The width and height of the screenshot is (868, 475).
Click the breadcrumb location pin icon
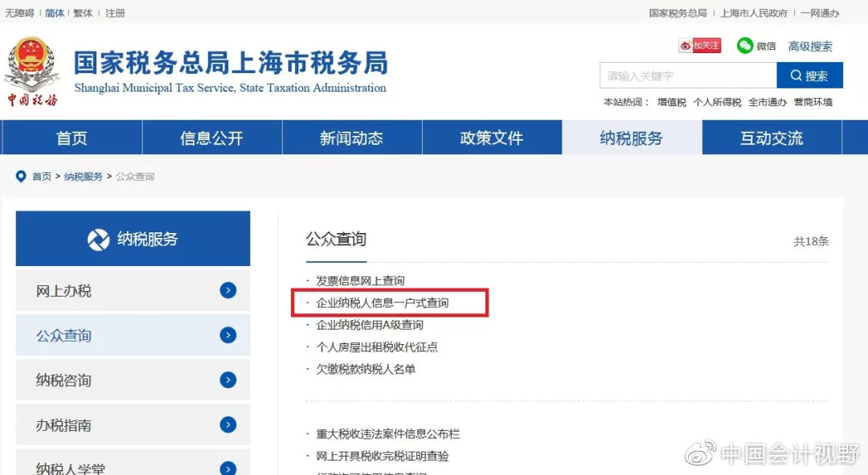tap(21, 176)
